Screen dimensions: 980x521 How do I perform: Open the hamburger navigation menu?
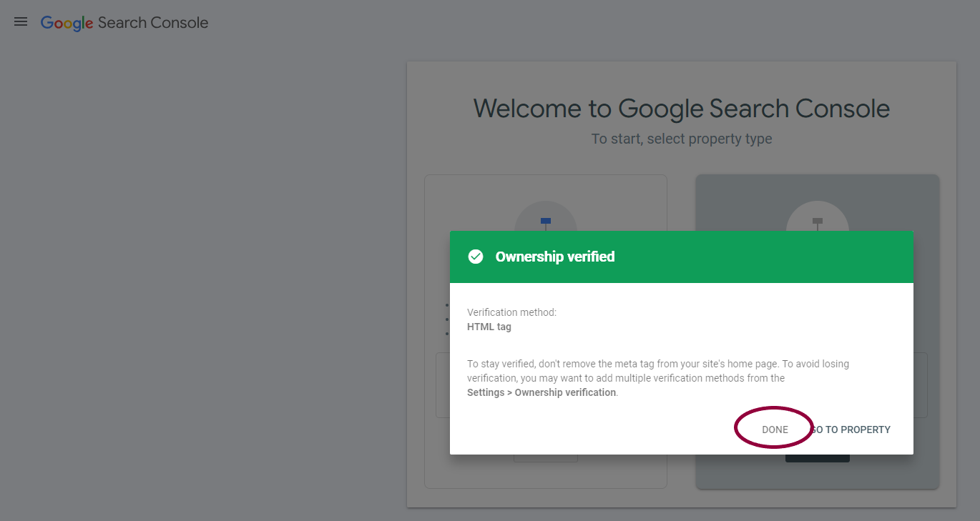click(21, 22)
